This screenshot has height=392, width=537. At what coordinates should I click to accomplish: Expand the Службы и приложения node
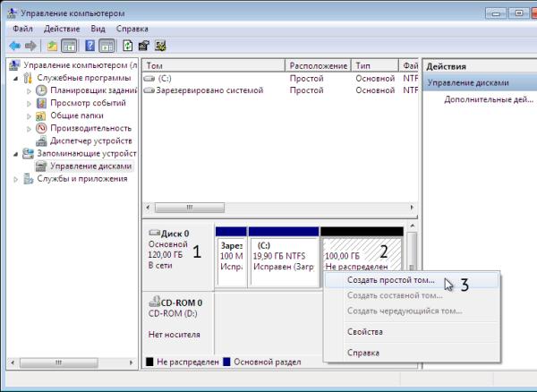point(15,178)
